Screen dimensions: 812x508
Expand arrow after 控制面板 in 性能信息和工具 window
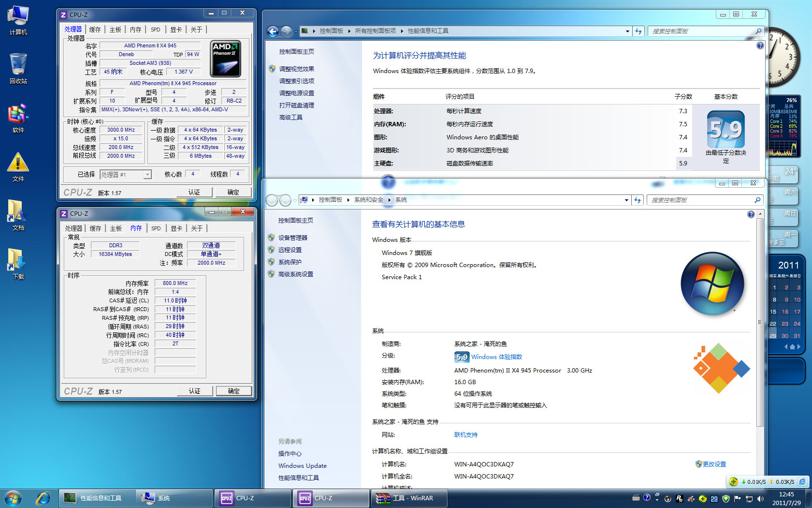(x=349, y=31)
